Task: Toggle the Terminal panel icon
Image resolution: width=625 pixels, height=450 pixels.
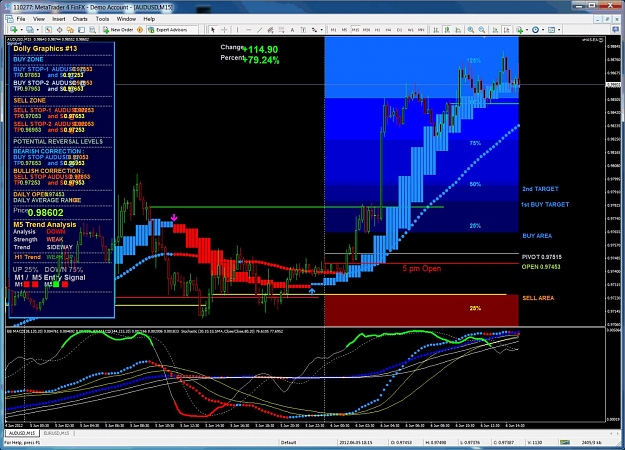Action: (81, 29)
